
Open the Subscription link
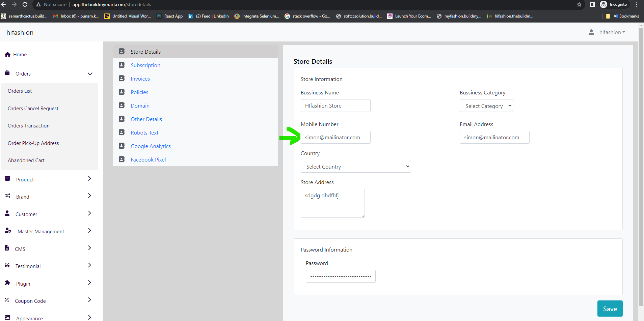tap(145, 65)
